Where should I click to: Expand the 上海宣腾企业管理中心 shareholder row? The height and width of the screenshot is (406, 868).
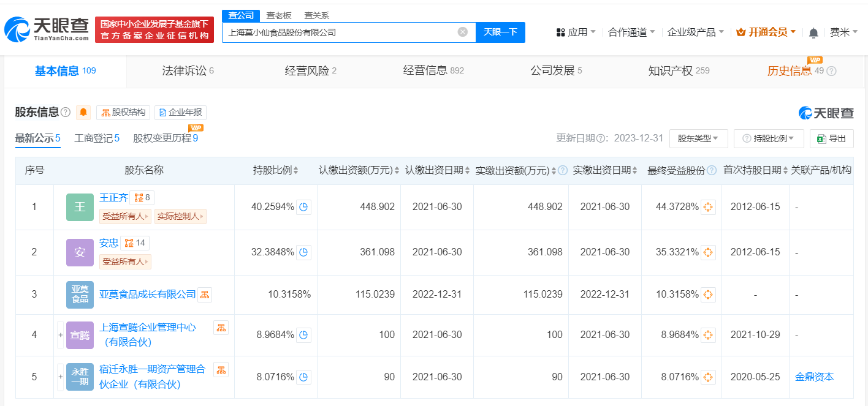click(59, 335)
